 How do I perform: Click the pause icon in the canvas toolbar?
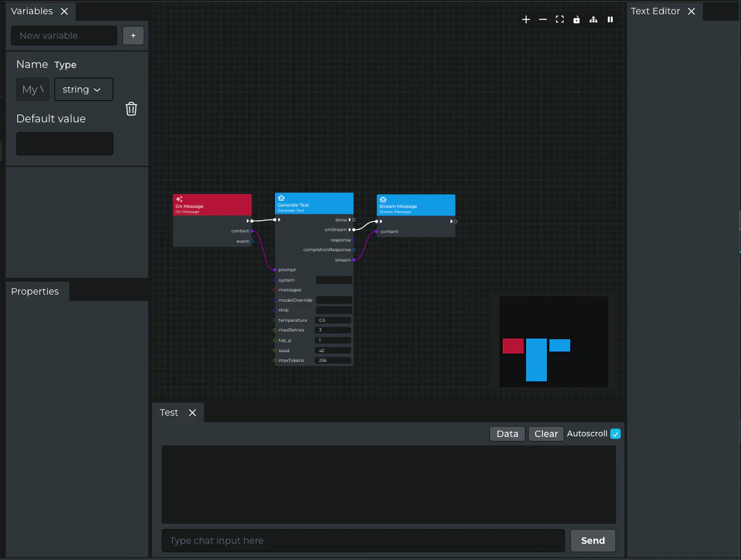pyautogui.click(x=610, y=19)
